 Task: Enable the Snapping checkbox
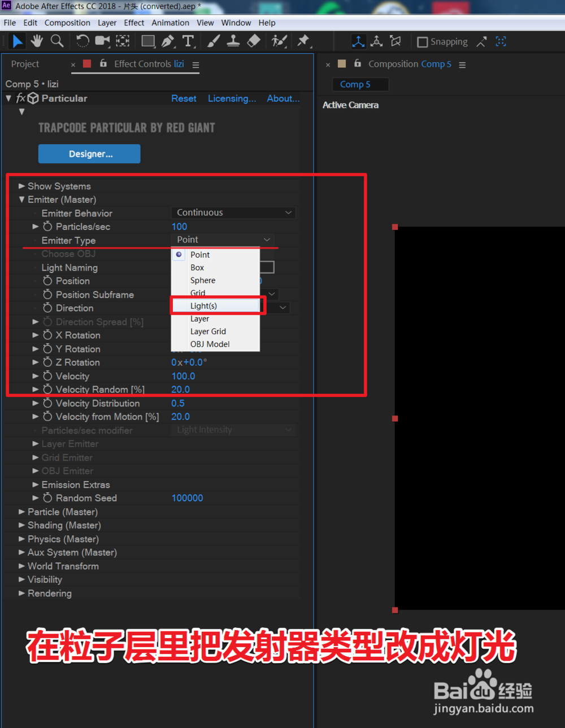(x=422, y=42)
